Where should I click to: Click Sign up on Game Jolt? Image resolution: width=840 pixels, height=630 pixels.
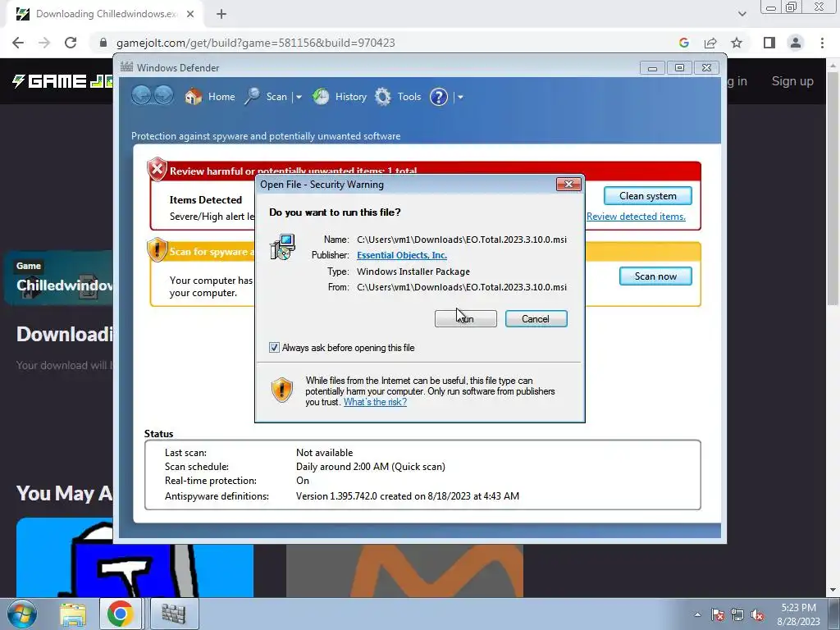tap(792, 81)
